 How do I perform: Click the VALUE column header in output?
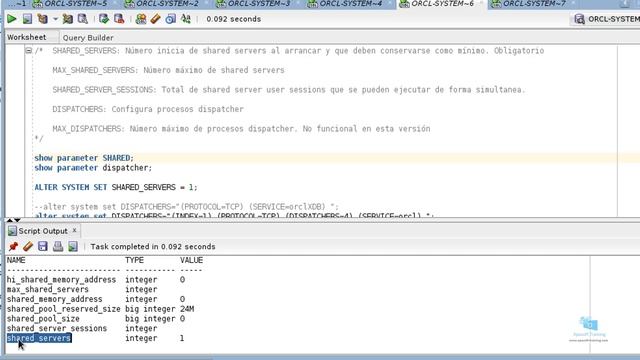(x=191, y=260)
